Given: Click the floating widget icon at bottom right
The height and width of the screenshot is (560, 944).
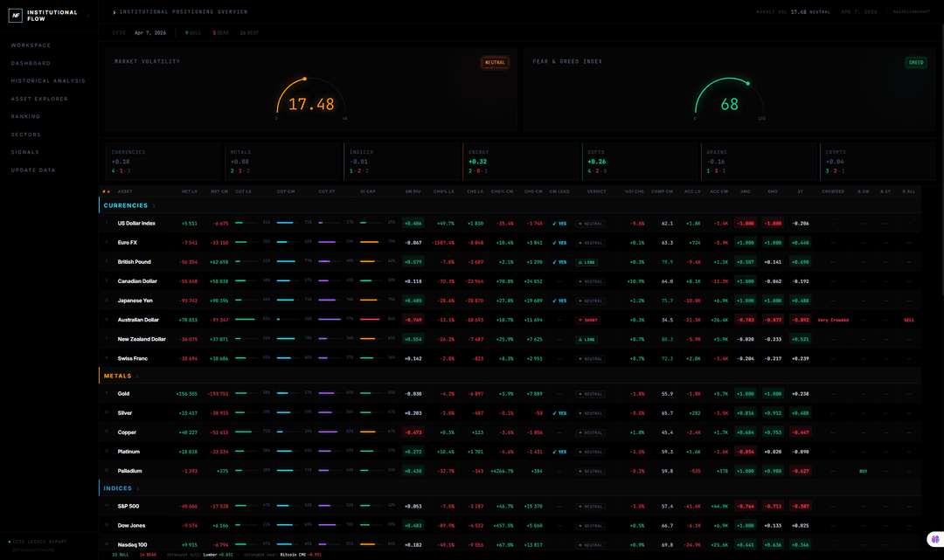Looking at the screenshot, I should point(935,539).
